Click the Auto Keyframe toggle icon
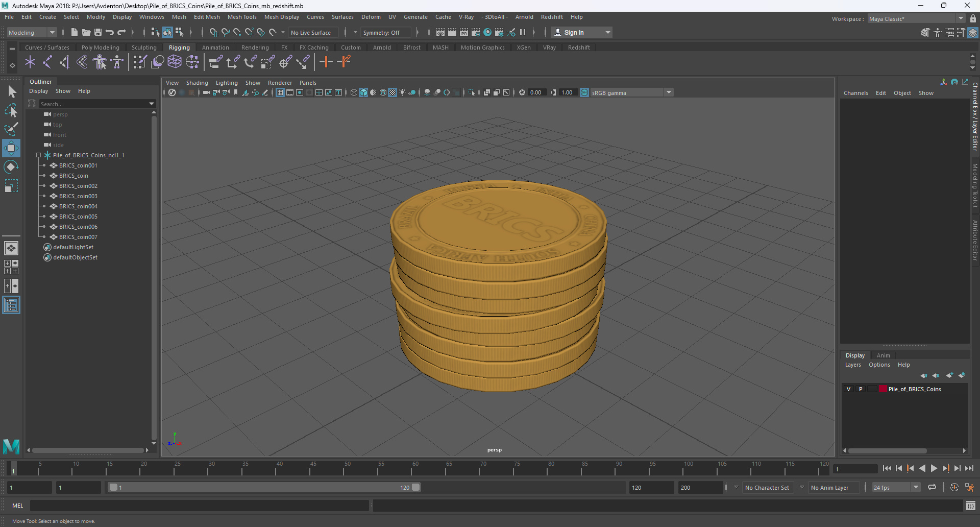The image size is (980, 527). click(x=954, y=488)
